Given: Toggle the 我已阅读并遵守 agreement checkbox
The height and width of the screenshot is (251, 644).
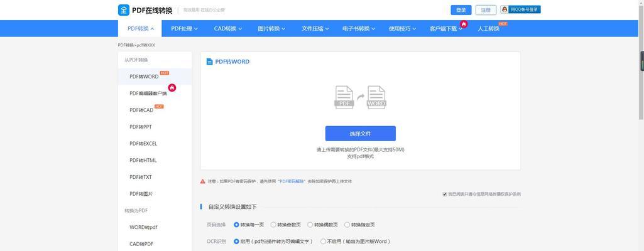Looking at the screenshot, I should (x=445, y=194).
